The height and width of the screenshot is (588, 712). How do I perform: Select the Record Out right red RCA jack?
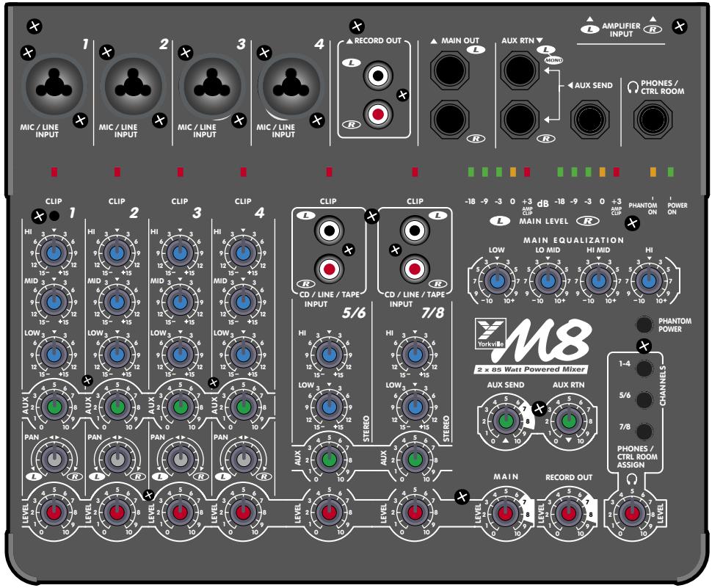click(x=378, y=114)
